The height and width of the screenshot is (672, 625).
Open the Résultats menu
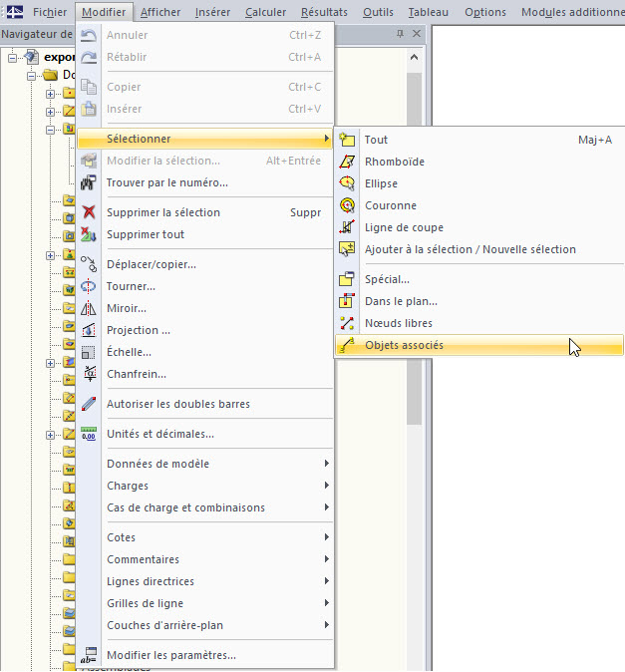[x=324, y=12]
